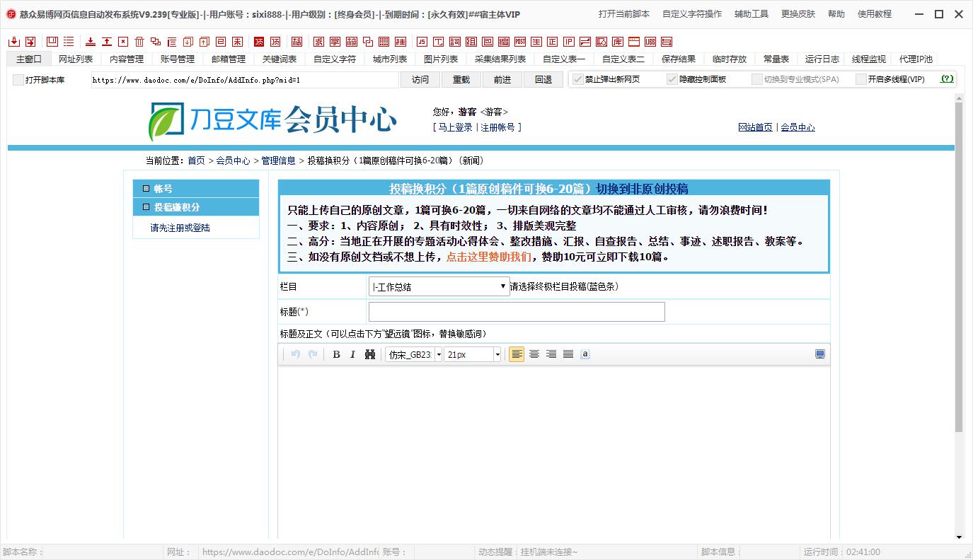Viewport: 973px width, 560px height.
Task: Toggle 隐藏控制面板 checkbox
Action: pos(672,79)
